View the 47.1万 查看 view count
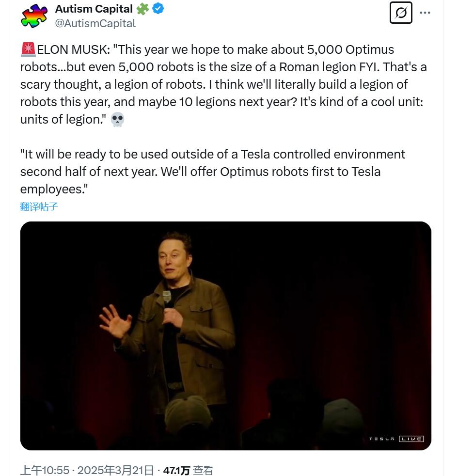Screen dimensions: 458x476 click(188, 470)
